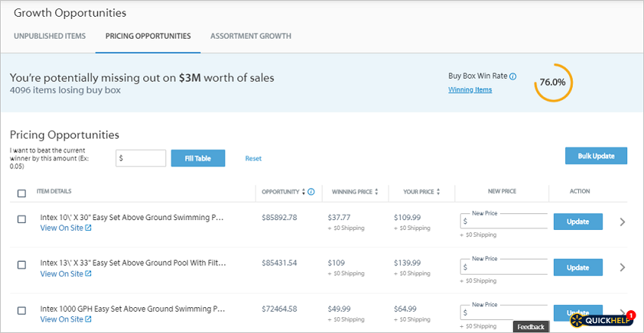Viewport: 644px width, 333px height.
Task: Click the $85892.78 opportunity value
Action: click(280, 218)
